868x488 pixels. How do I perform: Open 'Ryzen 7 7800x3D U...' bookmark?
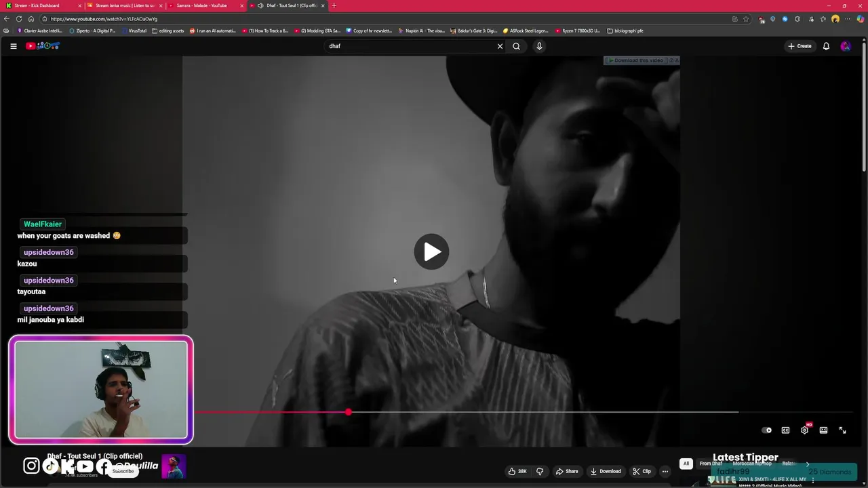point(578,30)
